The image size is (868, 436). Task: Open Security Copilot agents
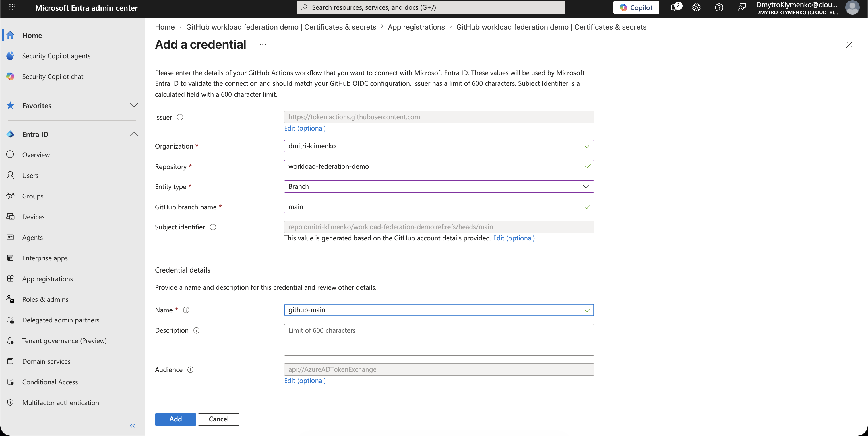coord(56,56)
